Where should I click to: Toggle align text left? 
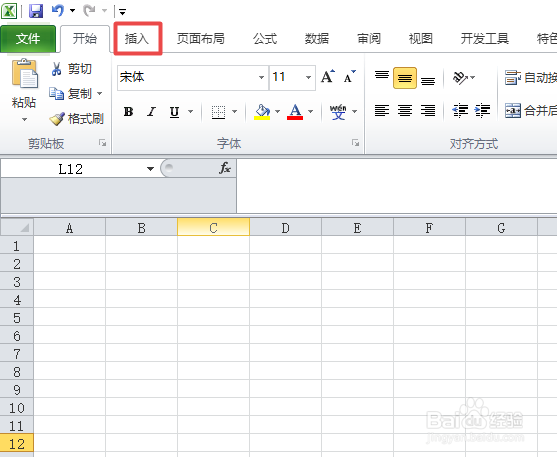point(382,111)
